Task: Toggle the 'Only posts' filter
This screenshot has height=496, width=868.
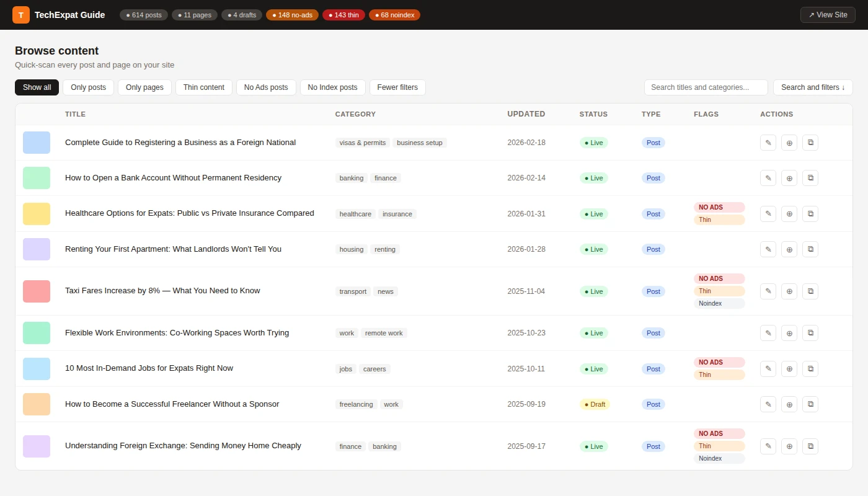Action: 88,87
